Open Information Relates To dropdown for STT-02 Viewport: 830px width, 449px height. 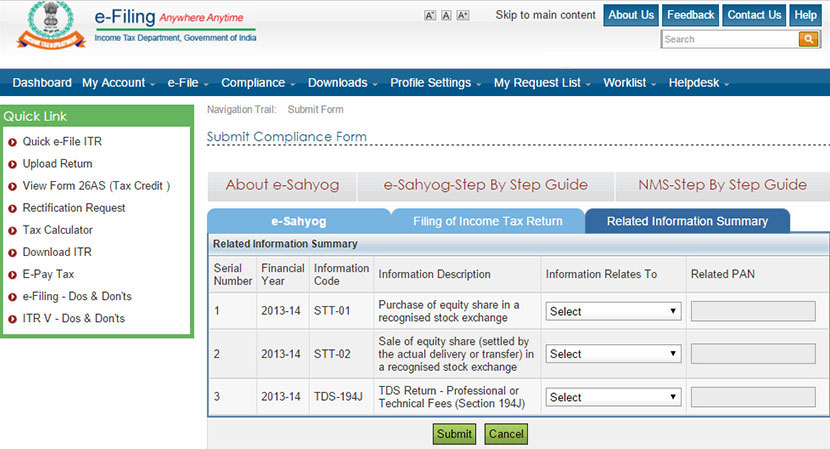coord(614,354)
